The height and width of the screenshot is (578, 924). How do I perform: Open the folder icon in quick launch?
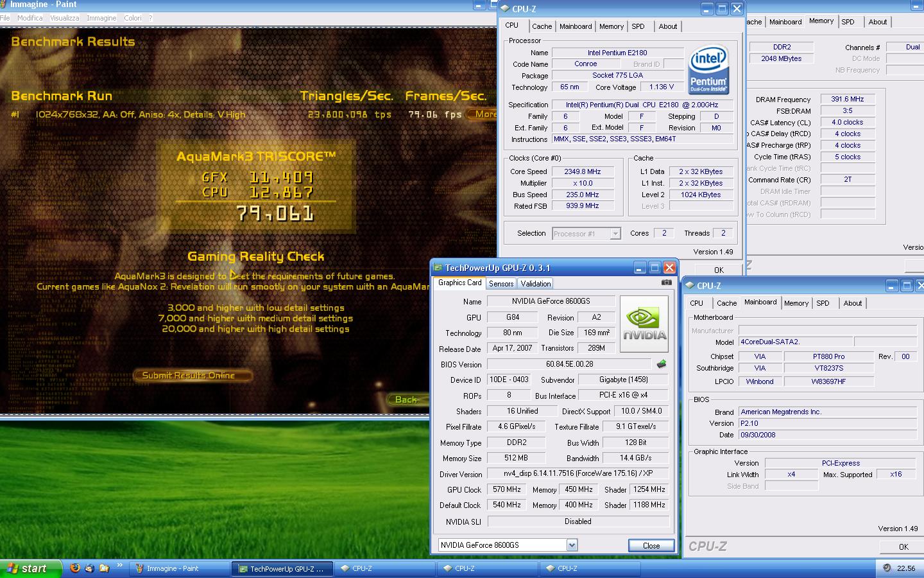tap(103, 568)
